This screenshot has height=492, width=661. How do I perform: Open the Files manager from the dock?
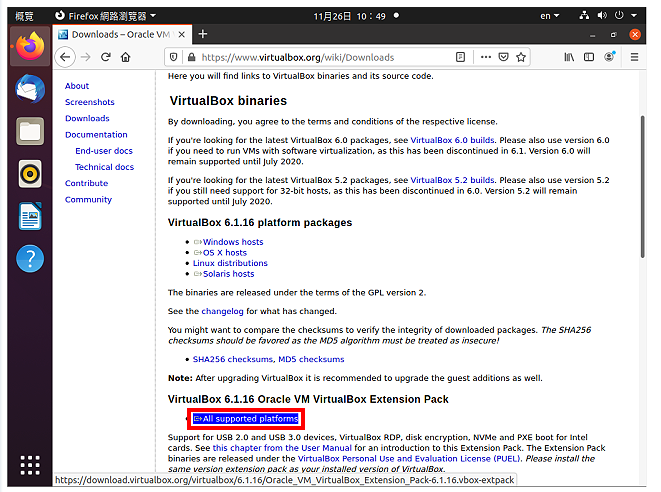[30, 131]
